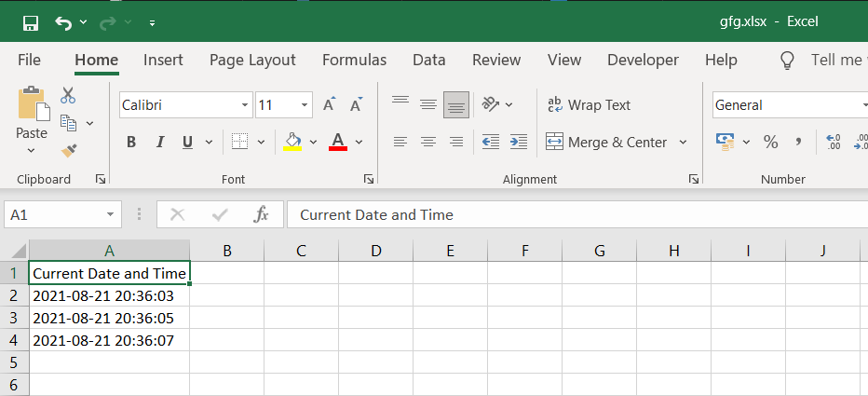Open the Merge & Center dropdown arrow

point(683,143)
